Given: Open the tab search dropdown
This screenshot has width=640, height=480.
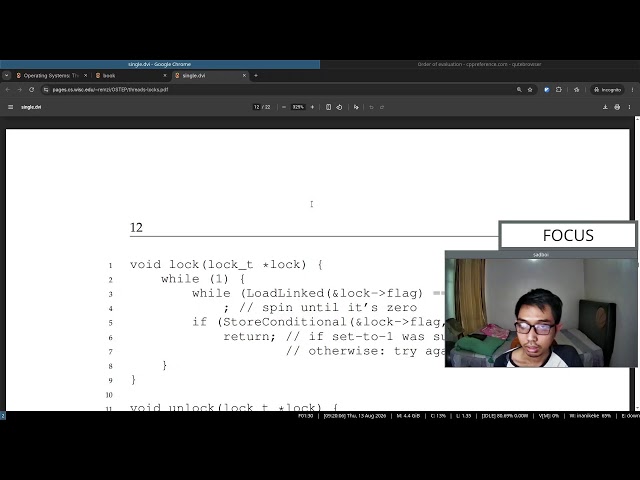Looking at the screenshot, I should point(7,76).
